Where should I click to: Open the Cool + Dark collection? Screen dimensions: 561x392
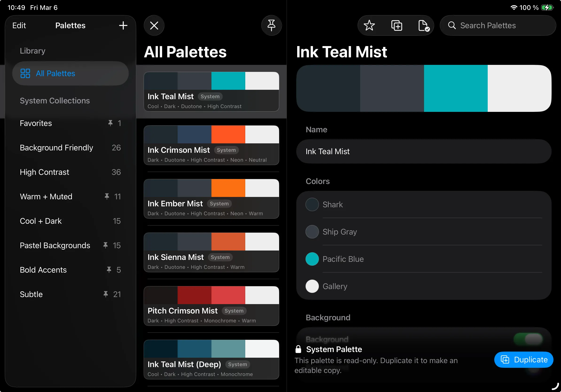41,221
